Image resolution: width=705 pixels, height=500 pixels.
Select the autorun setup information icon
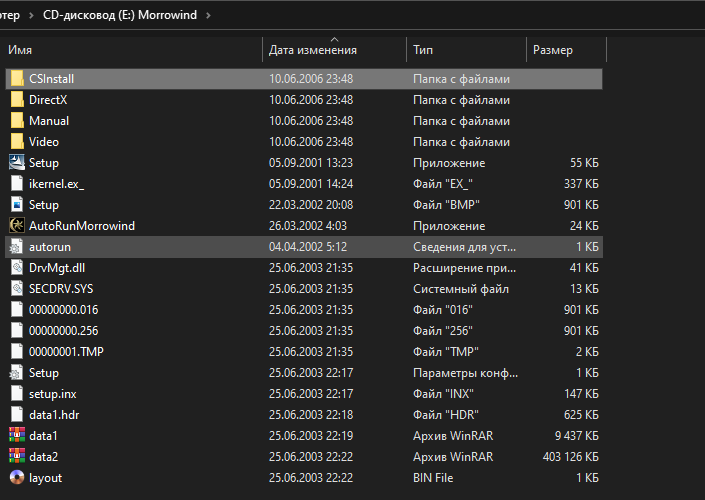click(17, 247)
